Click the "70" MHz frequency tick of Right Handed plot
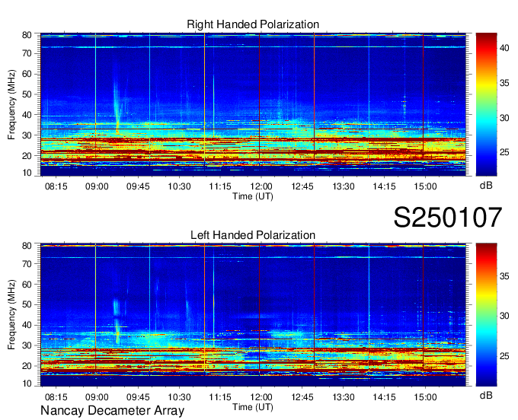The height and width of the screenshot is (420, 518). (x=27, y=53)
